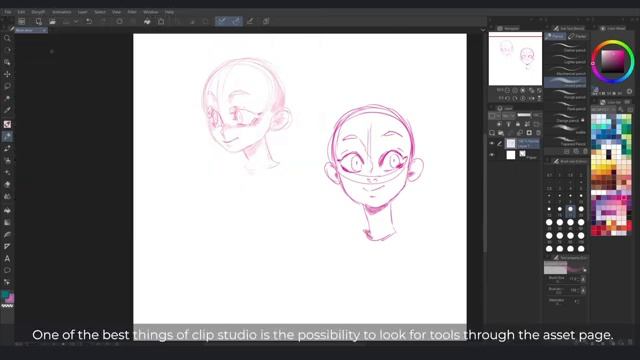Select the Fill bucket tool
This screenshot has width=640, height=360.
[7, 211]
